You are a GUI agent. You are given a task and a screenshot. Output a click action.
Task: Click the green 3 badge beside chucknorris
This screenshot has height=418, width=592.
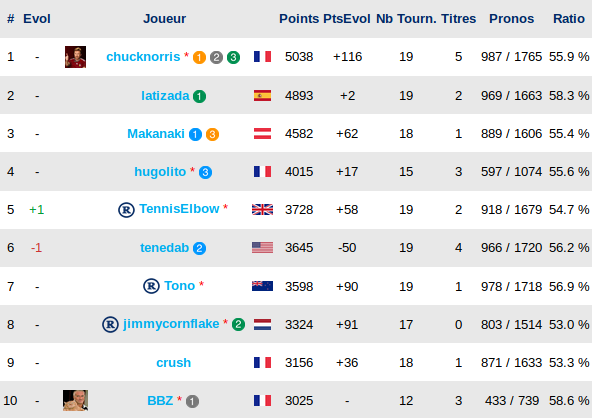tap(233, 57)
